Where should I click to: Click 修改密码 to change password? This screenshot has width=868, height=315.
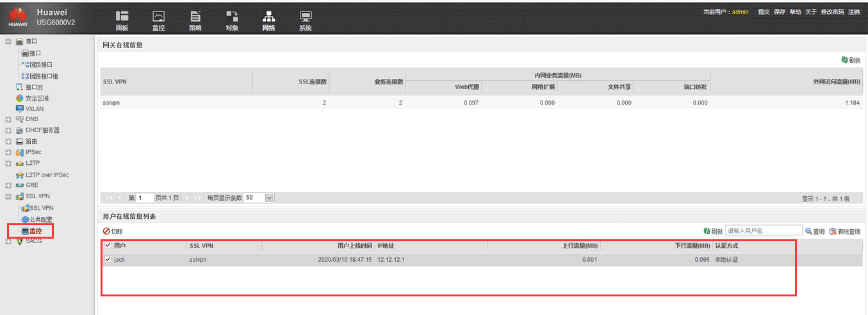pos(833,12)
